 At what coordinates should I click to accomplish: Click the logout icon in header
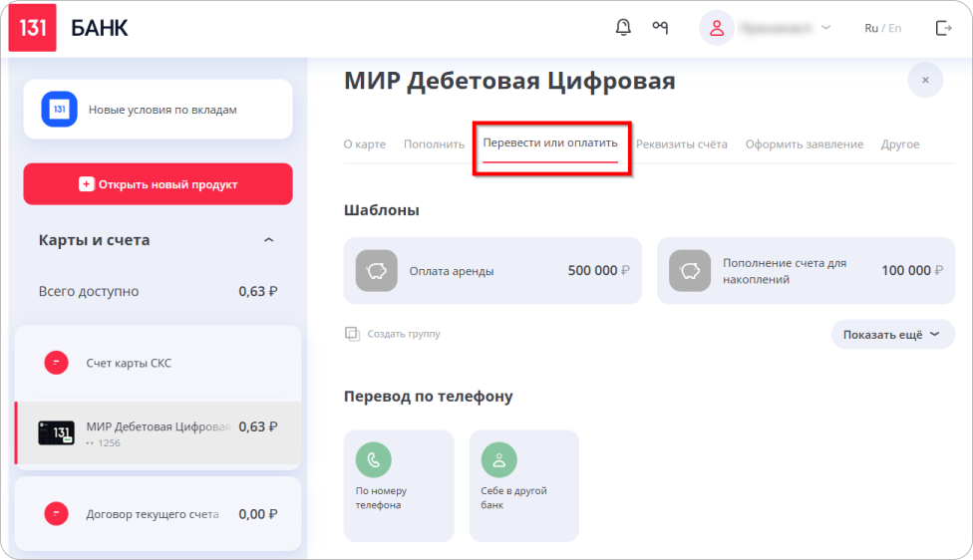943,28
